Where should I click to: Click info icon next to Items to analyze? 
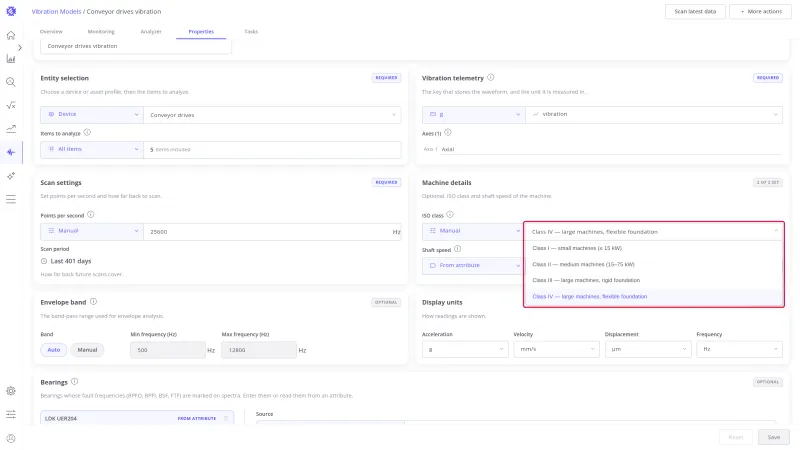87,133
